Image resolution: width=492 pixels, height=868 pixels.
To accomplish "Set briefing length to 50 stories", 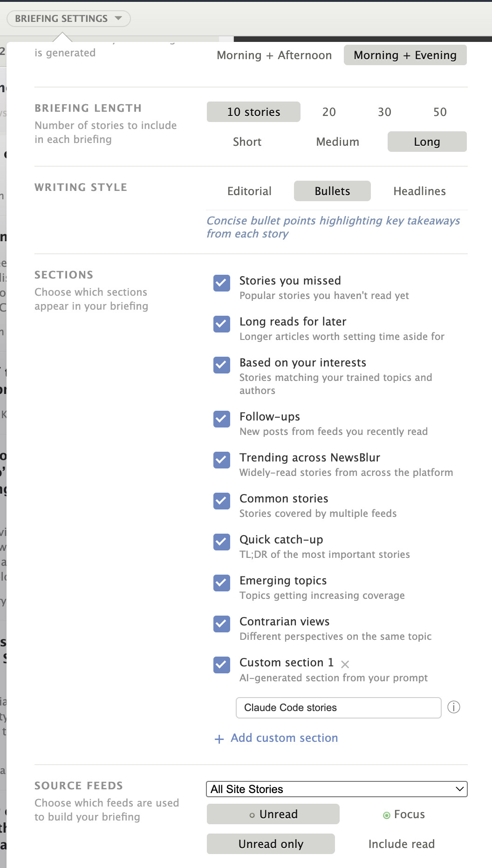I will (440, 112).
